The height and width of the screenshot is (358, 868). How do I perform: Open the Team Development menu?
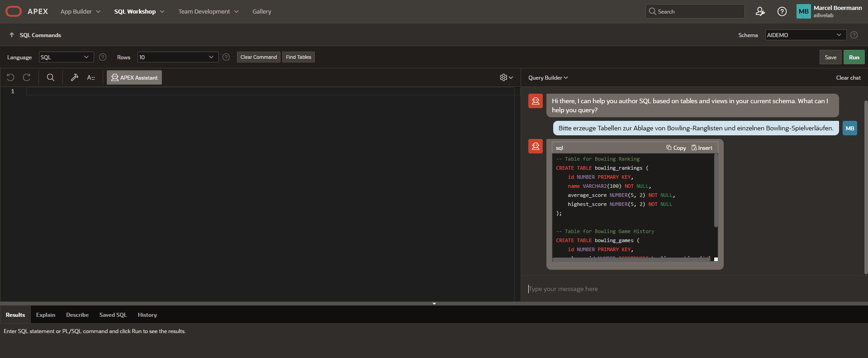click(x=209, y=11)
